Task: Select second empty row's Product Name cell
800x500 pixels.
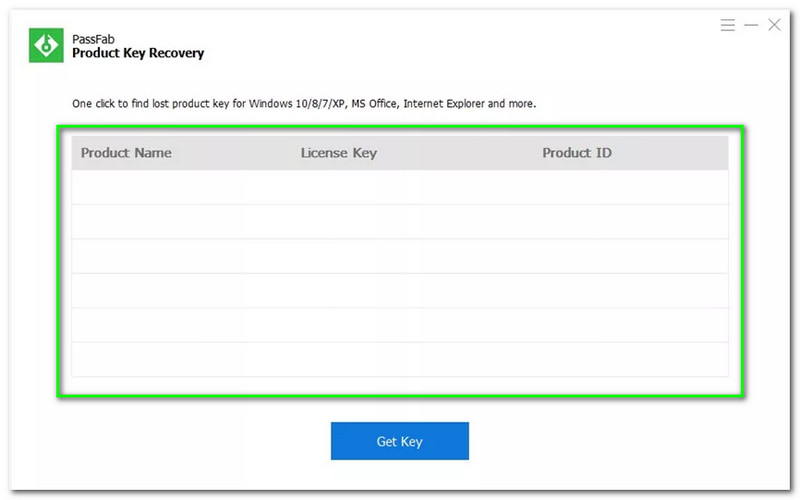Action: [x=156, y=222]
